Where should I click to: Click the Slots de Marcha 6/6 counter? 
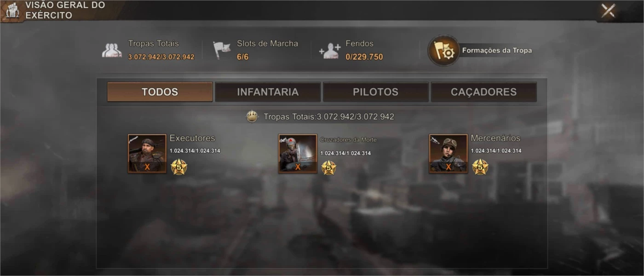tap(242, 57)
